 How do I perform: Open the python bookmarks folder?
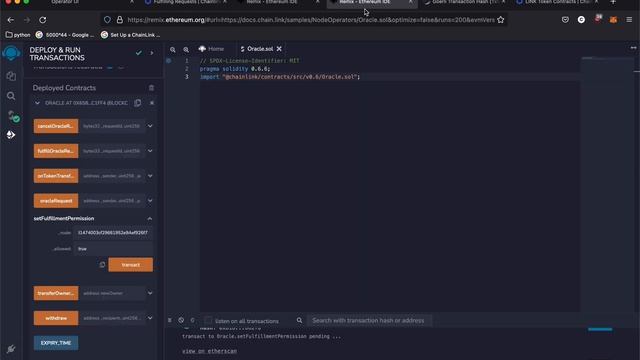pos(18,35)
